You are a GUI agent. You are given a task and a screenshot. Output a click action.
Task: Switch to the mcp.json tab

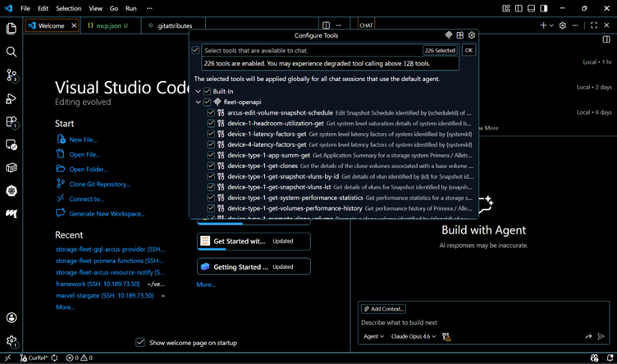tap(111, 25)
